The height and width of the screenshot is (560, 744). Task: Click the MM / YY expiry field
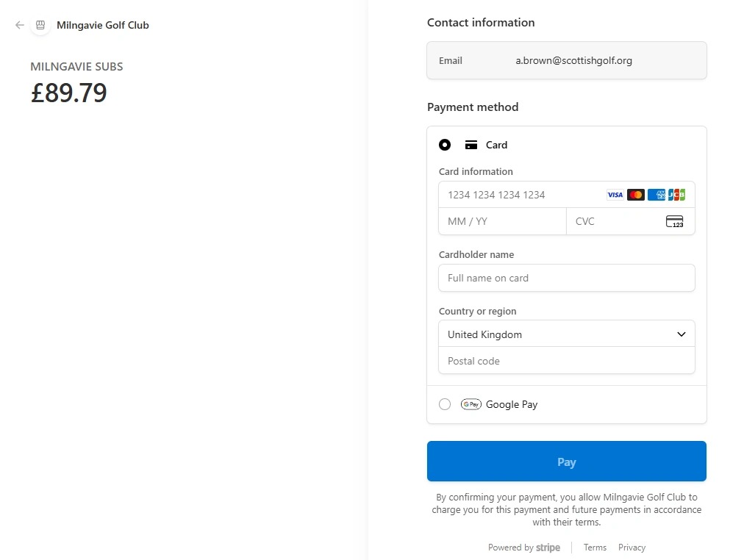coord(502,221)
